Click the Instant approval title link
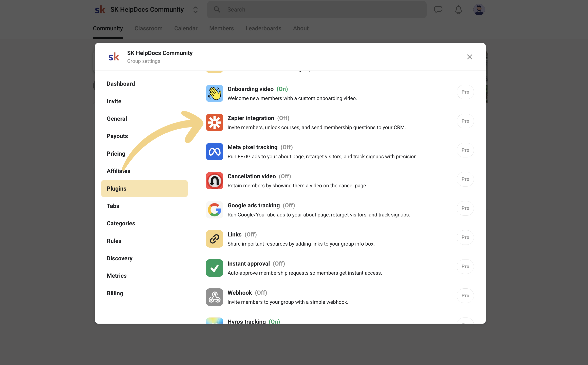 point(248,264)
